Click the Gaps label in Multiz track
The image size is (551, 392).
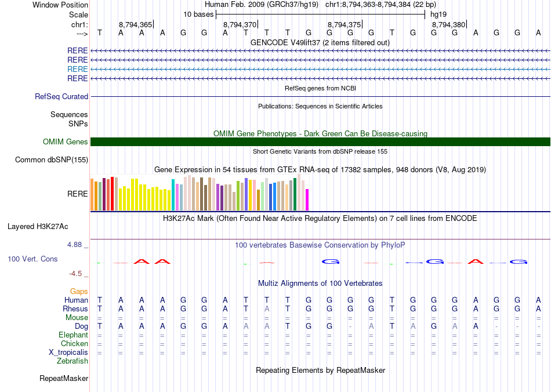coord(79,291)
